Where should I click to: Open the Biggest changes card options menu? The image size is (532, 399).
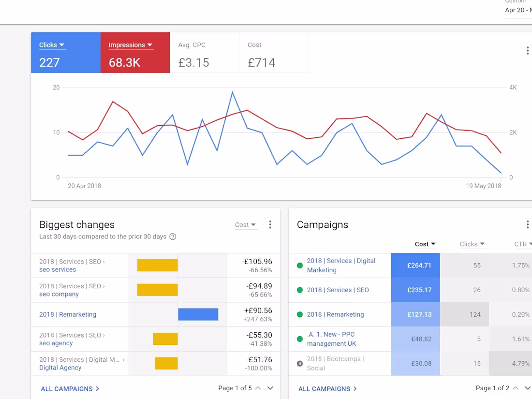point(270,224)
